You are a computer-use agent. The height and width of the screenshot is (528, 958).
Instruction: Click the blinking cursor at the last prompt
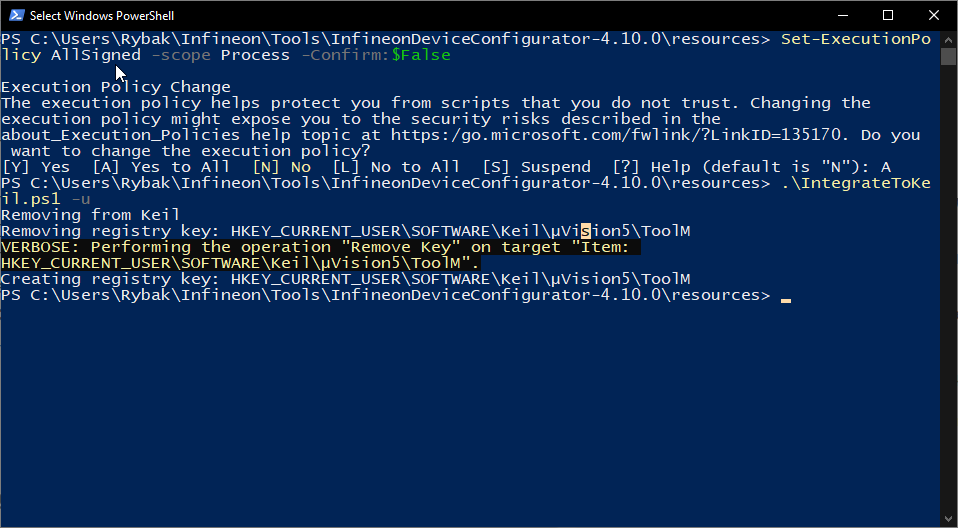(786, 300)
